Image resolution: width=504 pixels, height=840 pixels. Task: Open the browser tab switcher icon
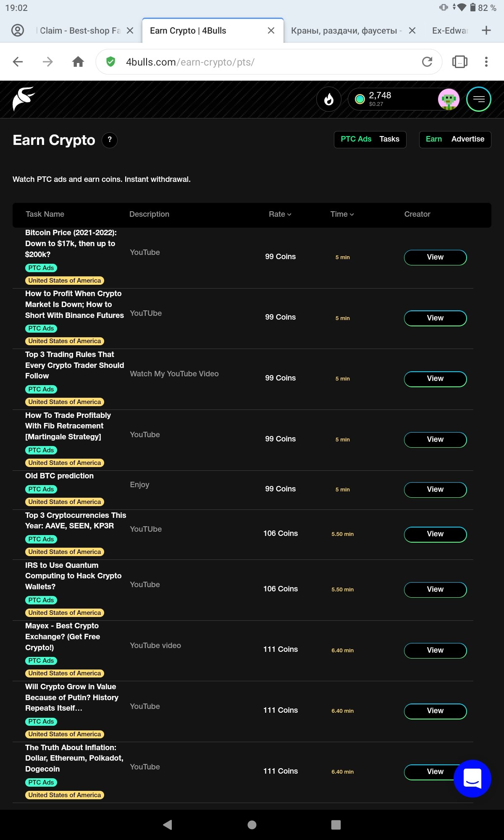pyautogui.click(x=459, y=62)
